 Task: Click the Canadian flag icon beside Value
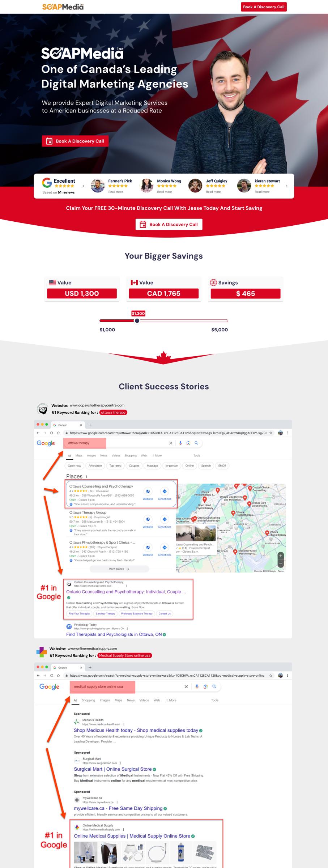[x=134, y=282]
